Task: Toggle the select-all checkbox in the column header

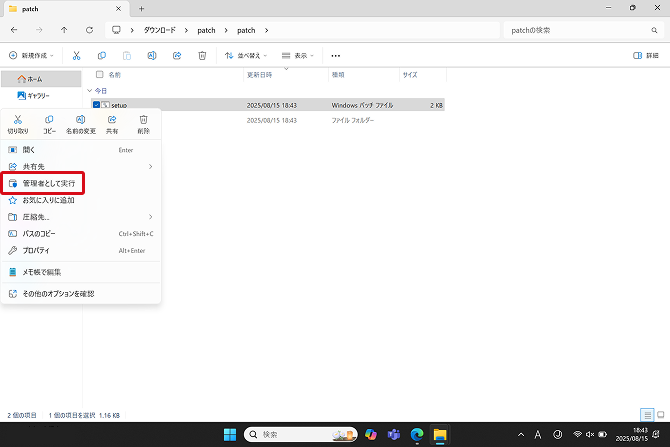Action: (x=99, y=75)
